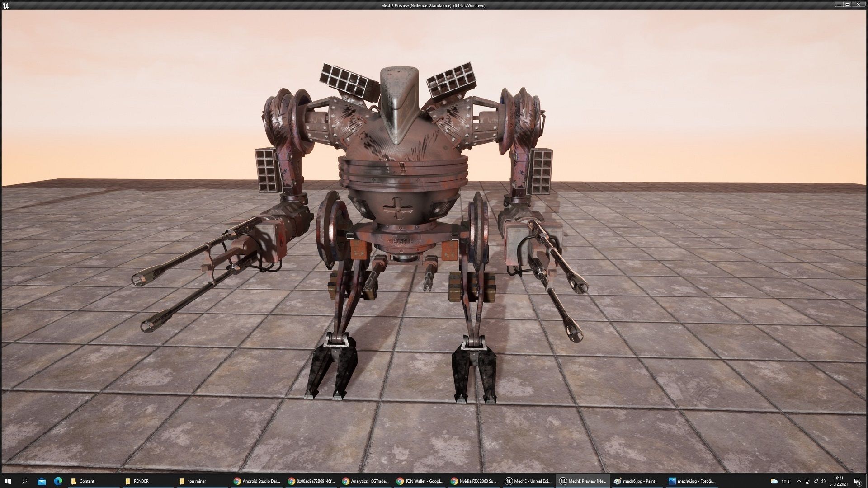The image size is (868, 488).
Task: Open mech6.jpg in Paint from taskbar
Action: (635, 481)
